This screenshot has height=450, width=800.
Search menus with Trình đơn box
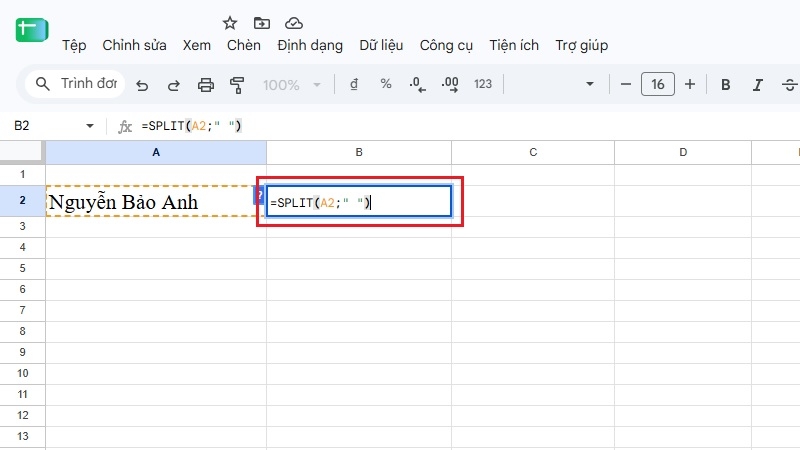[x=77, y=84]
